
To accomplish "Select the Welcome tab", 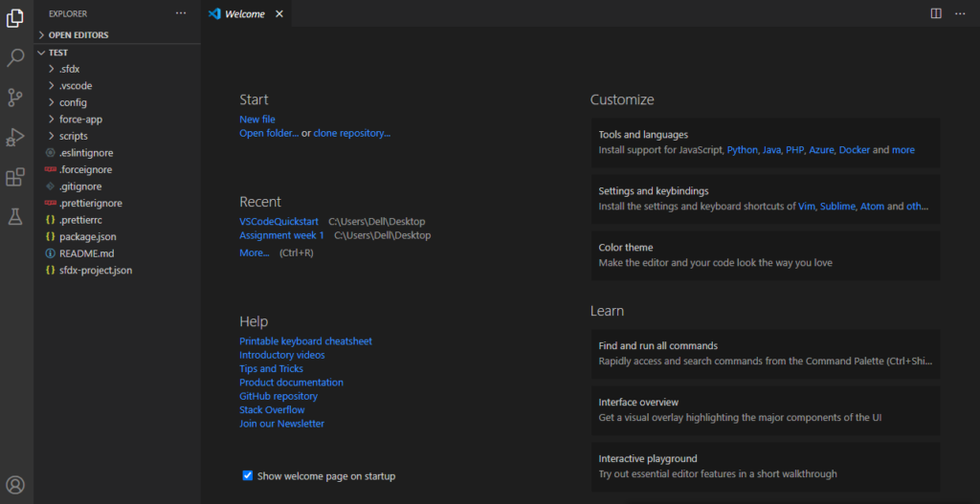I will click(x=245, y=13).
